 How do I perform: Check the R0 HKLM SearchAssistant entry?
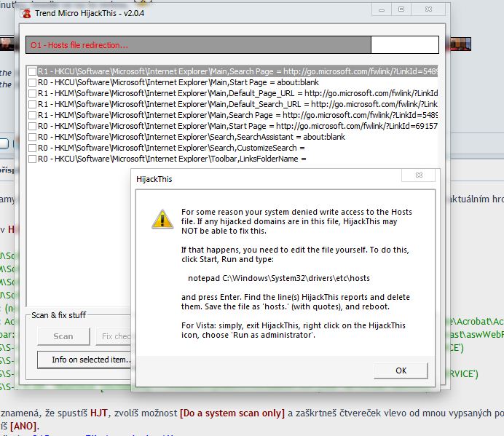[32, 137]
